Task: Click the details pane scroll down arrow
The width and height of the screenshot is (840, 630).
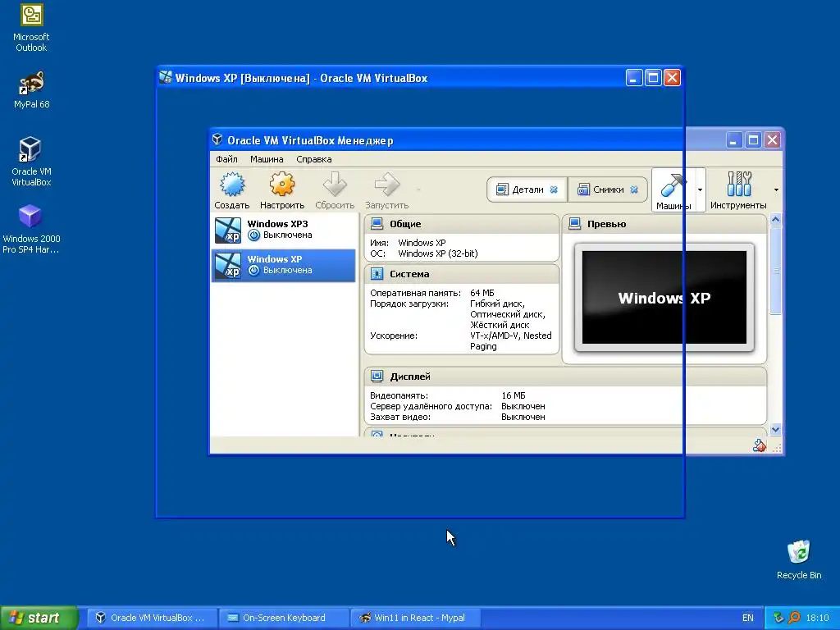Action: point(776,430)
